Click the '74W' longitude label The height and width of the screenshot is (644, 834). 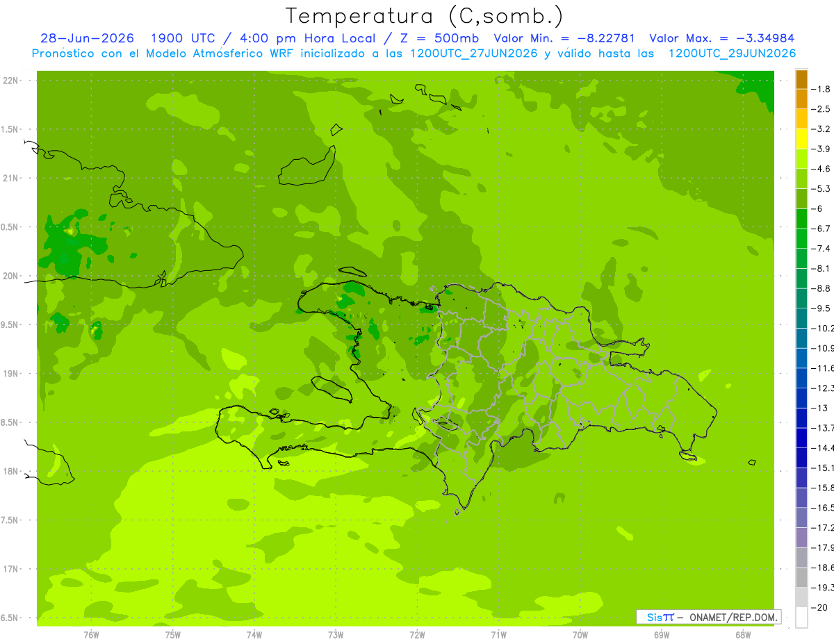pyautogui.click(x=254, y=635)
